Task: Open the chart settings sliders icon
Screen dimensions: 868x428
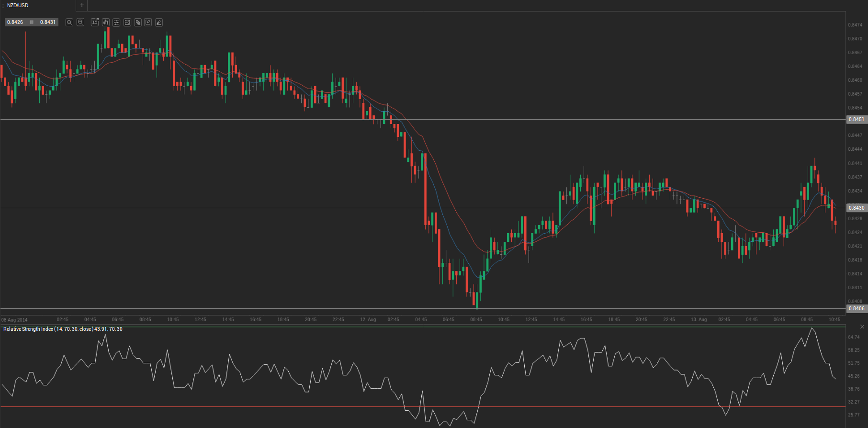Action: coord(116,23)
